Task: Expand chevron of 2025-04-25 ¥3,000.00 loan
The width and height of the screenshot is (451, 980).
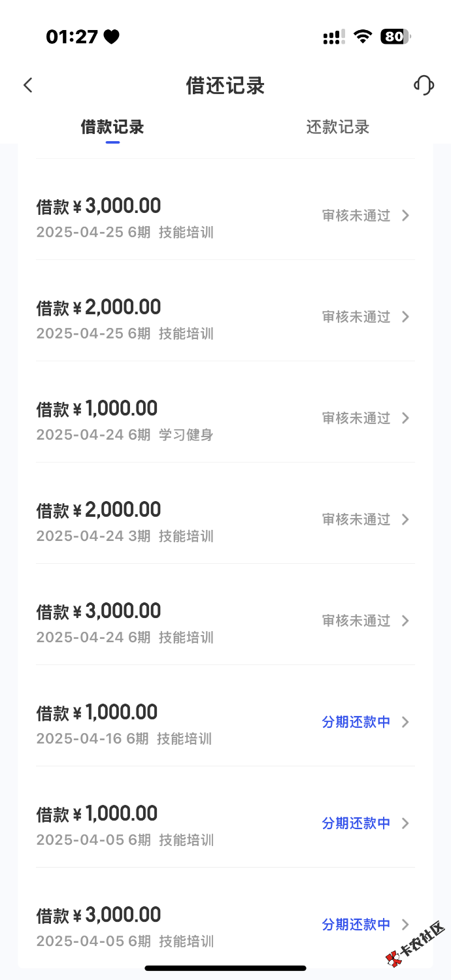Action: click(405, 216)
